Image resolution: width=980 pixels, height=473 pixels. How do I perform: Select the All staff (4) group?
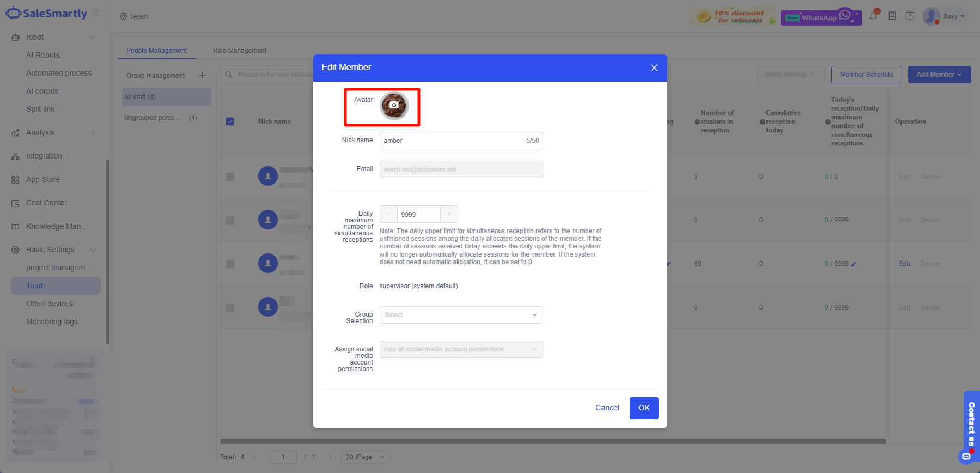click(167, 97)
